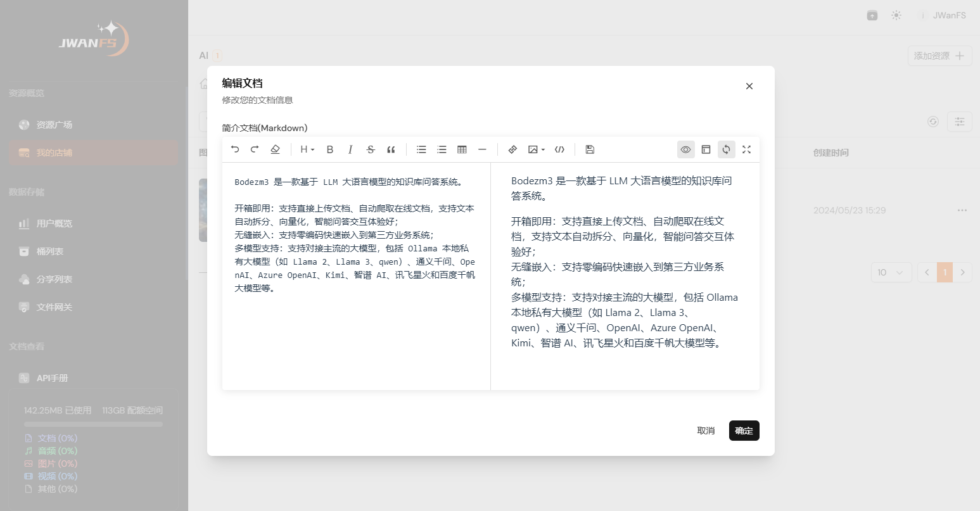Screen dimensions: 980x511
Task: Open the image insert dropdown
Action: click(x=536, y=149)
